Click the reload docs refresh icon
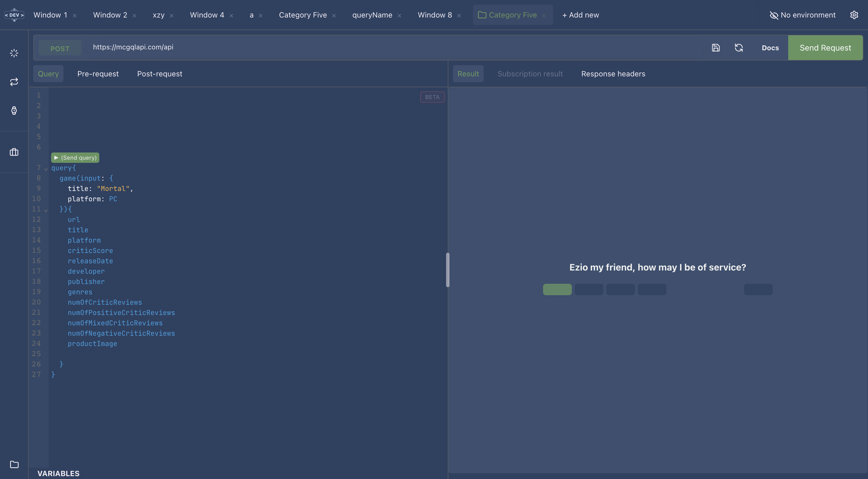The height and width of the screenshot is (479, 868). tap(739, 48)
